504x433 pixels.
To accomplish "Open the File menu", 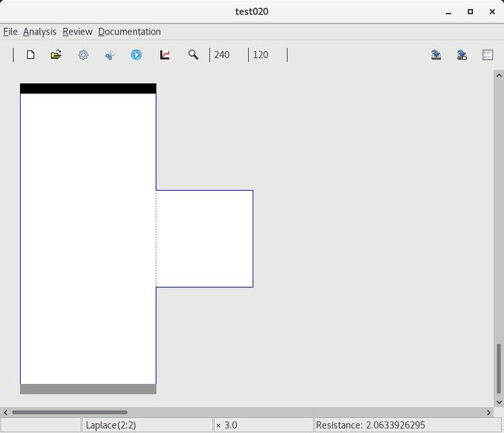I will tap(10, 32).
